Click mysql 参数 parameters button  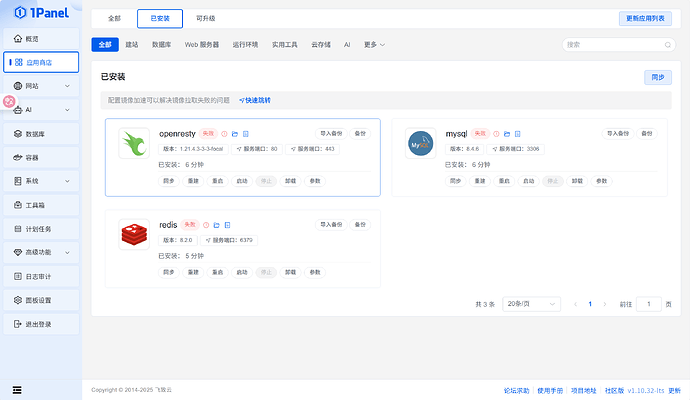click(x=602, y=181)
